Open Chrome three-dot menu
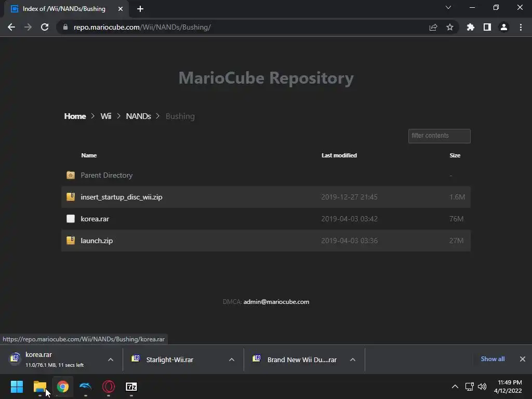Image resolution: width=532 pixels, height=399 pixels. click(521, 27)
